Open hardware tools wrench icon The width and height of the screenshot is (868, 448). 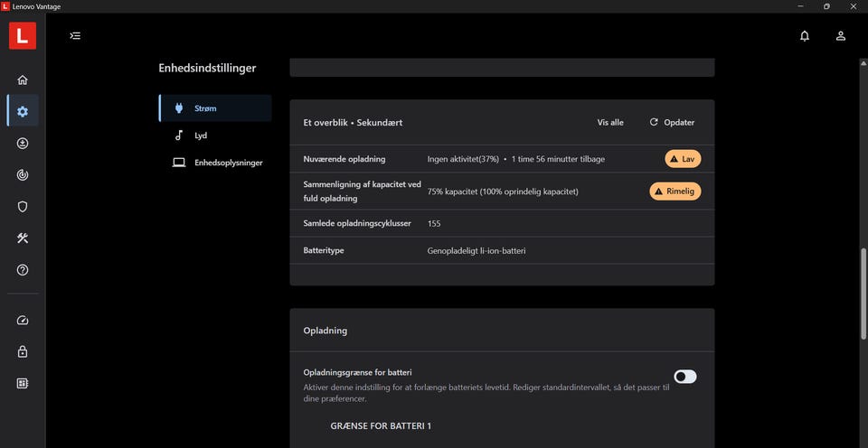[23, 238]
